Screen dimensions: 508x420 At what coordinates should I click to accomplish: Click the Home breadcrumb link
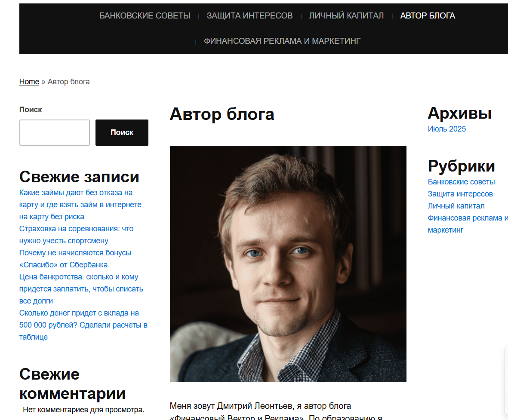[29, 82]
